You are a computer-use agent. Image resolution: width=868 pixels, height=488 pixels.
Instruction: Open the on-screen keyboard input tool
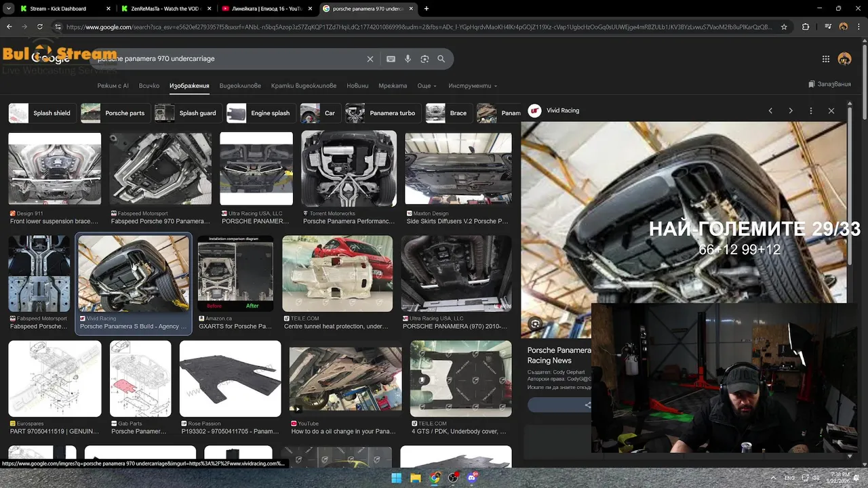391,59
